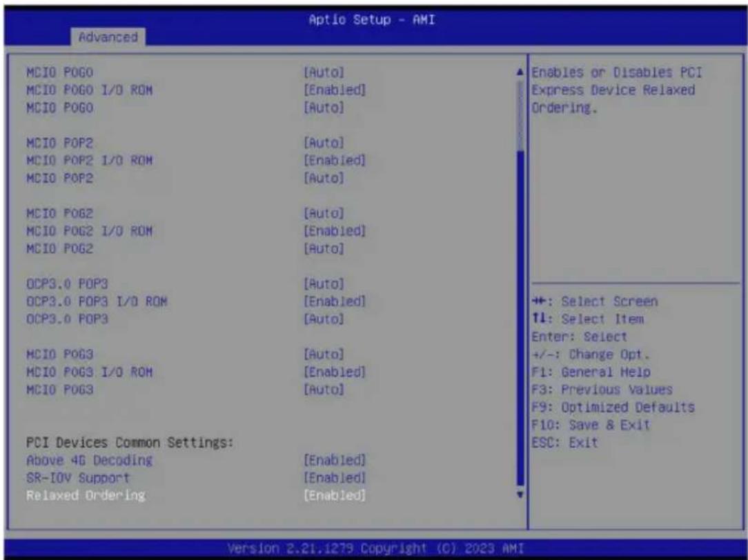Click the Aptio Setup - AMI title
This screenshot has width=748, height=560.
pos(372,19)
